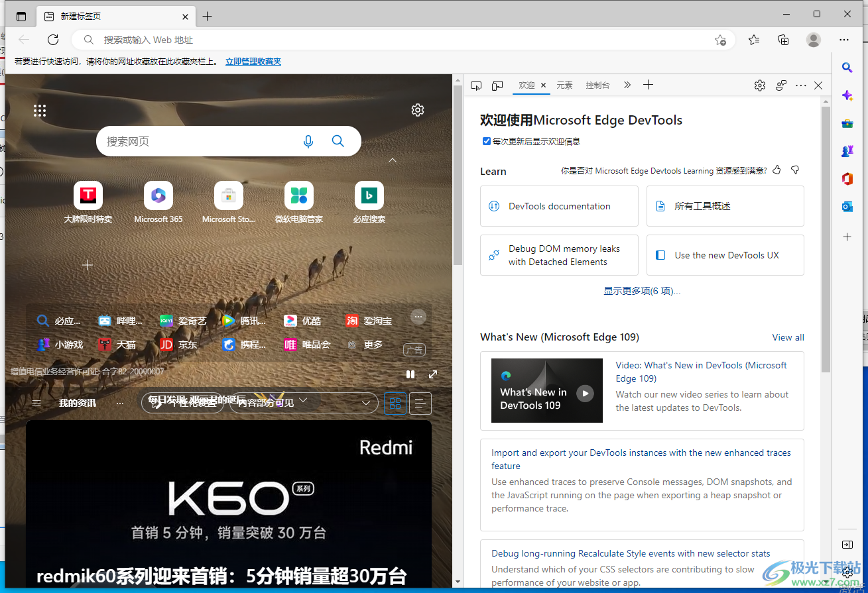Open the sidebar Tools briefcase icon

pos(847,123)
